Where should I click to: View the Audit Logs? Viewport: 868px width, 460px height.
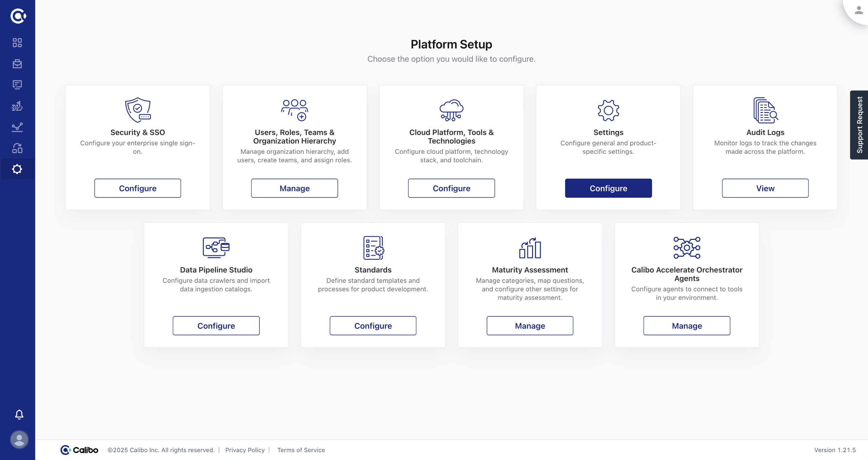765,188
